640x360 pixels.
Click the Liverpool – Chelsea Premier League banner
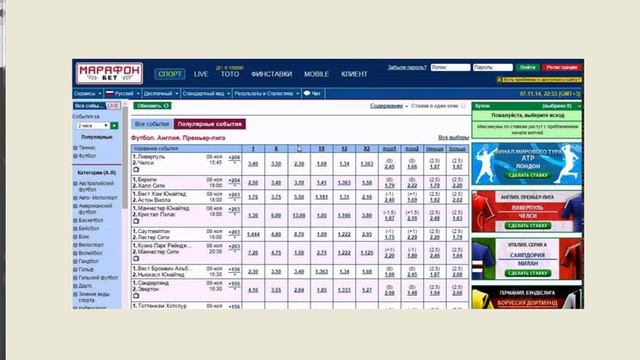coord(527,211)
